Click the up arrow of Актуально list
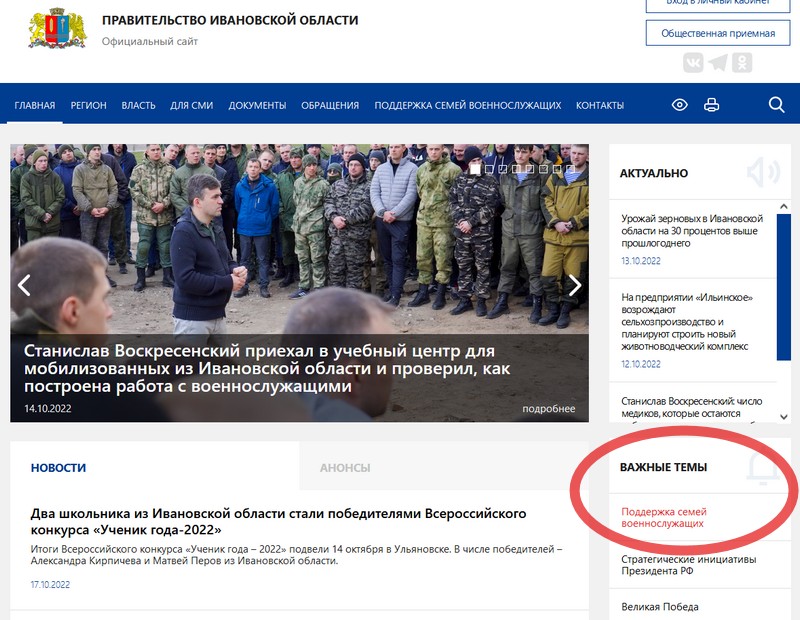 pos(784,206)
